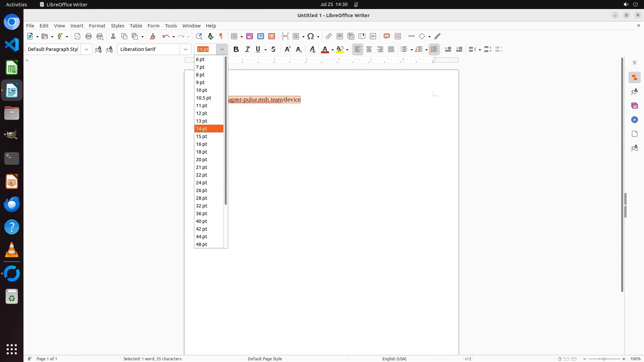Image resolution: width=644 pixels, height=362 pixels.
Task: Click the Clone Formatting paintbrush icon
Action: coord(153,36)
